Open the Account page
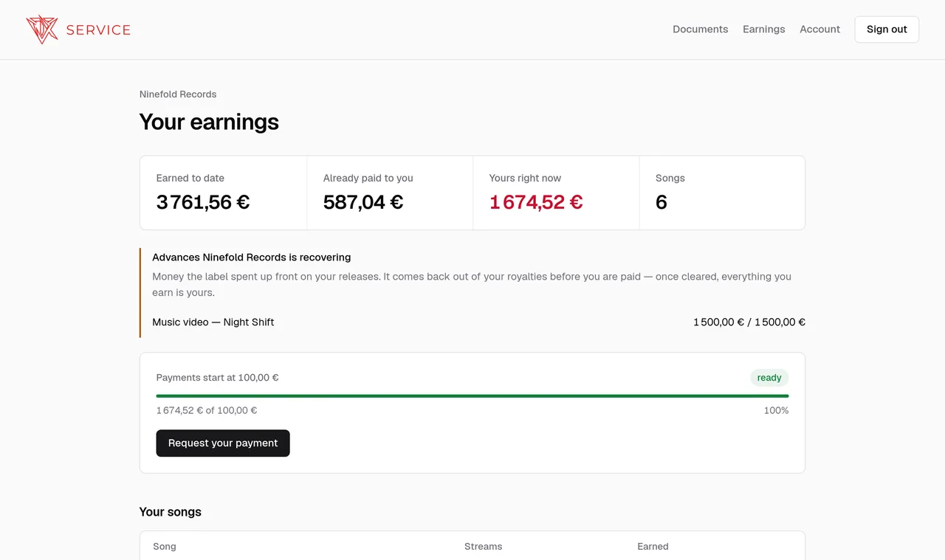Viewport: 945px width, 560px height. pos(819,30)
